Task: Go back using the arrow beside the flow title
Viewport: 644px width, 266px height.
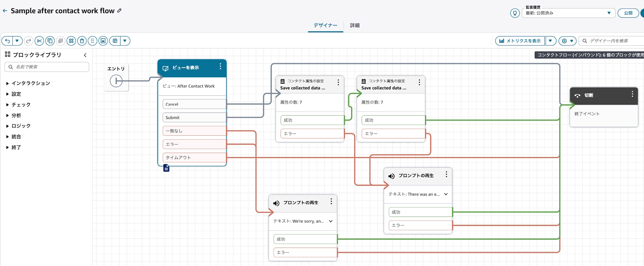Action: coord(5,11)
